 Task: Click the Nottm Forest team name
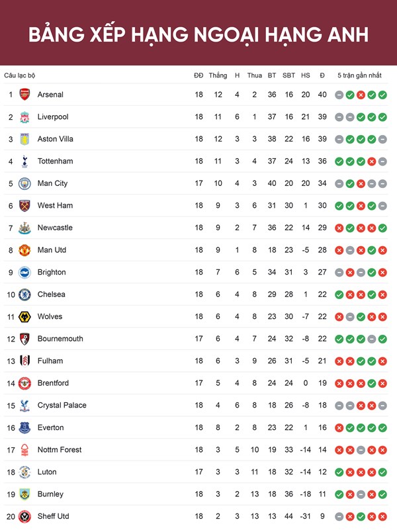[60, 449]
